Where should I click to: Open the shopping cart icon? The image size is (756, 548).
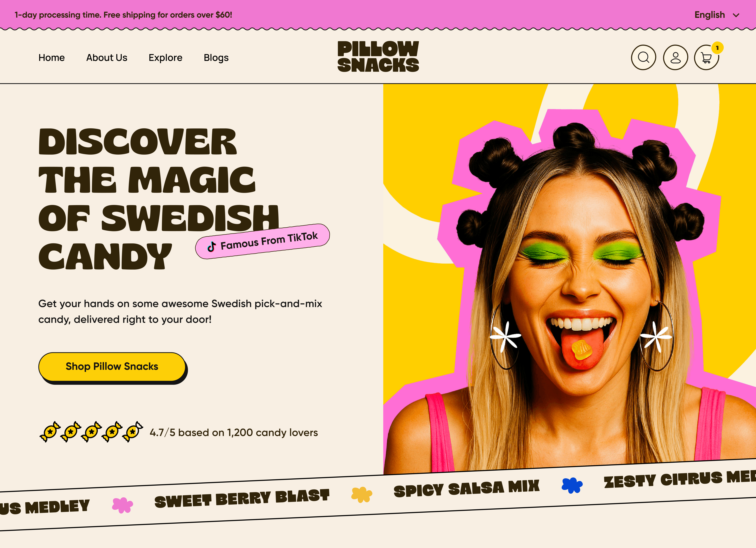[x=706, y=58]
